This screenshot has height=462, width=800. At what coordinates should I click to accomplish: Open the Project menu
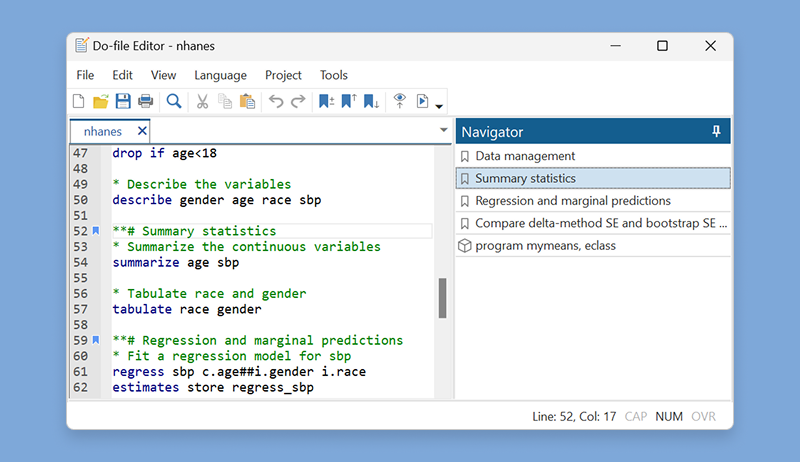coord(283,75)
